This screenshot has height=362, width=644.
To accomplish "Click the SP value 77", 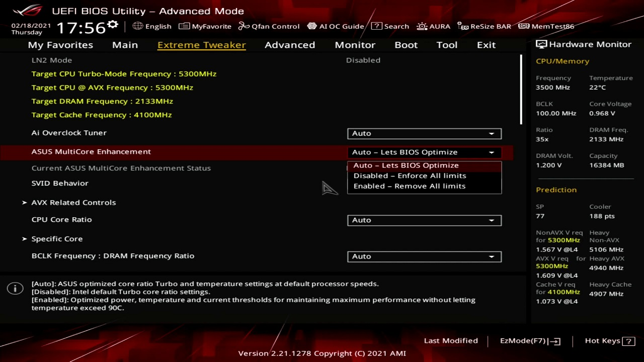I will tap(540, 216).
